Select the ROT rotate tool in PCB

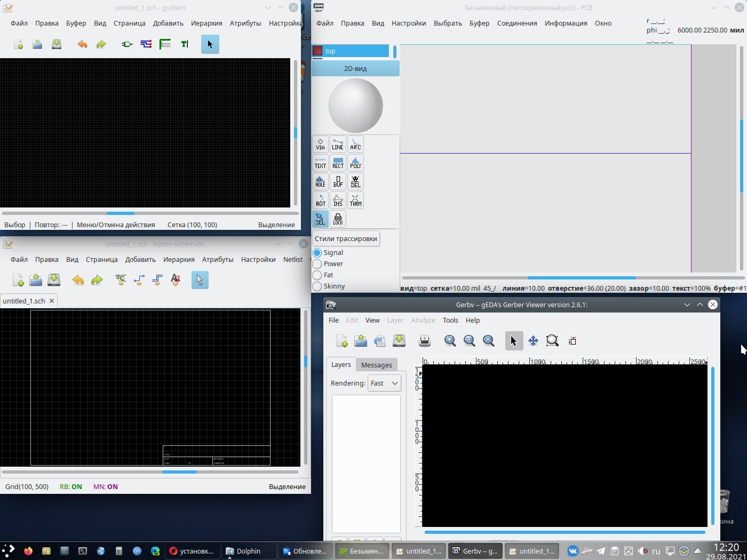coord(320,201)
